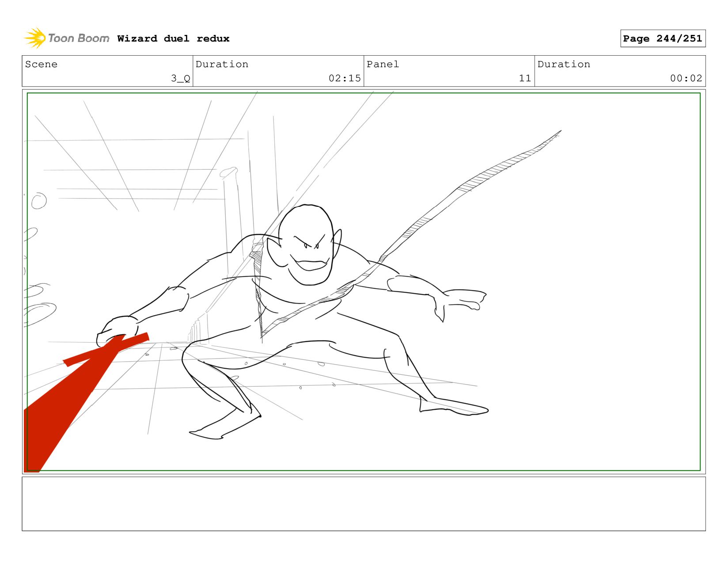
Task: Click the Duration label beside Panel
Action: [x=564, y=64]
